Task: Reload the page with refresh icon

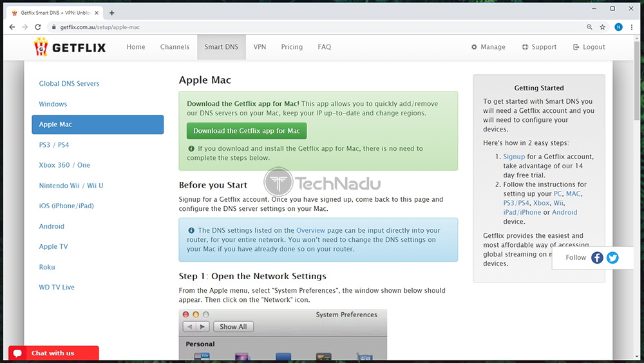Action: (38, 27)
